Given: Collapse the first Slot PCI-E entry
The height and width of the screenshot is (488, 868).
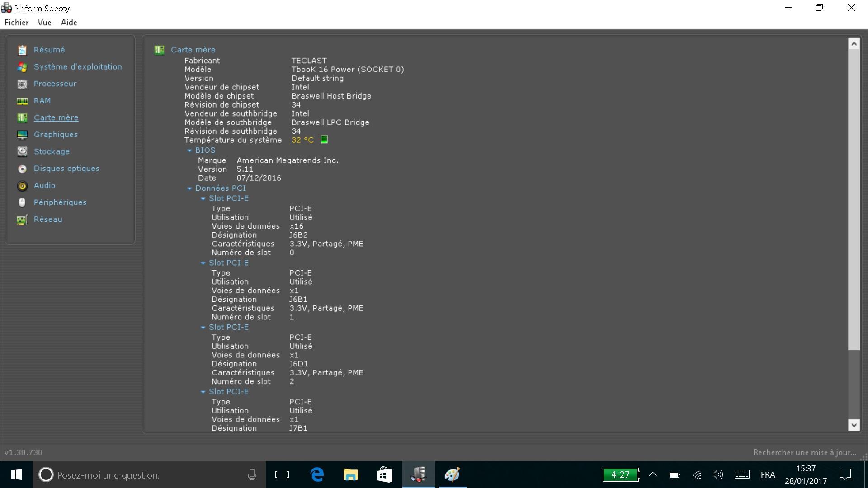Looking at the screenshot, I should (203, 199).
